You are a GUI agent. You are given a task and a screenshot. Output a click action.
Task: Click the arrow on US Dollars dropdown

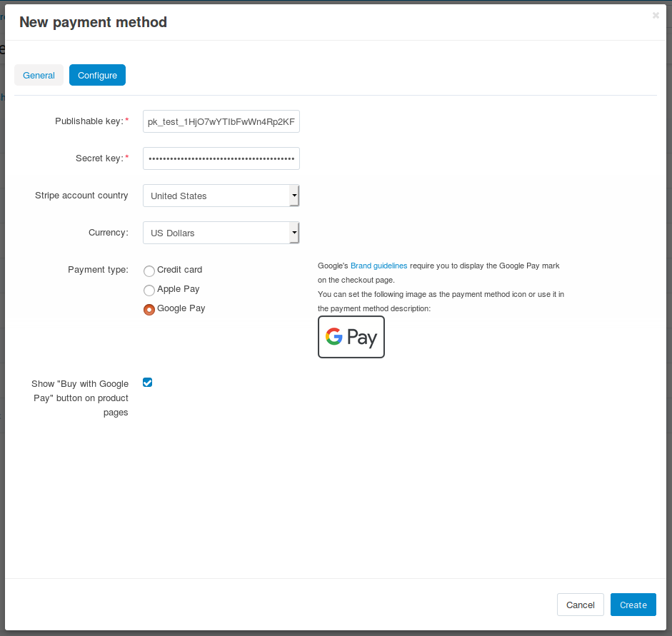(294, 233)
